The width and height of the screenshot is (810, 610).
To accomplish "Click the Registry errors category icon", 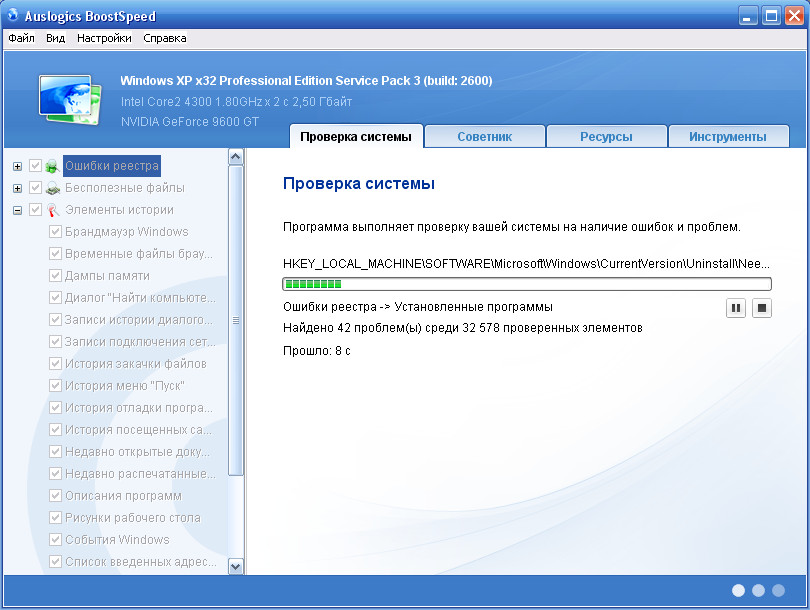I will pos(52,166).
